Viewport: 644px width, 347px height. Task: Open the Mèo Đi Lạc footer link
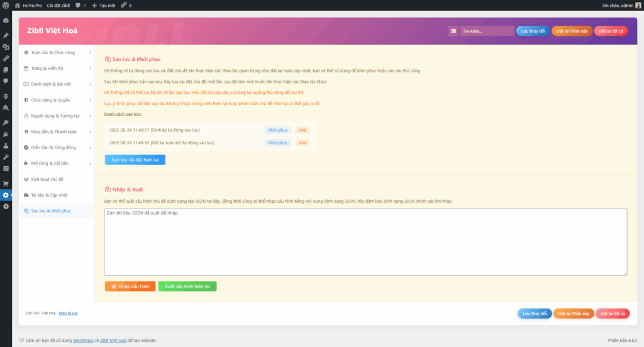pyautogui.click(x=68, y=313)
